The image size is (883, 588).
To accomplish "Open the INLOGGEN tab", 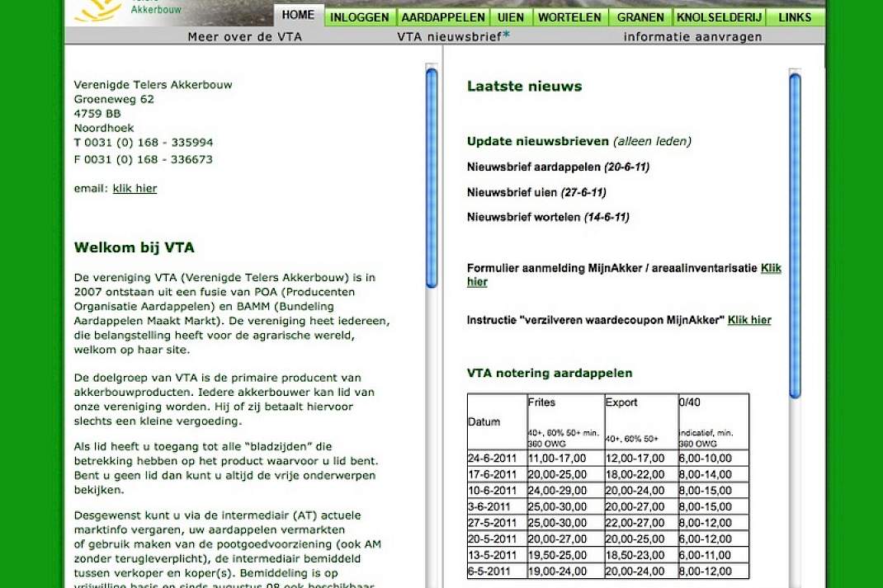I will (x=359, y=17).
